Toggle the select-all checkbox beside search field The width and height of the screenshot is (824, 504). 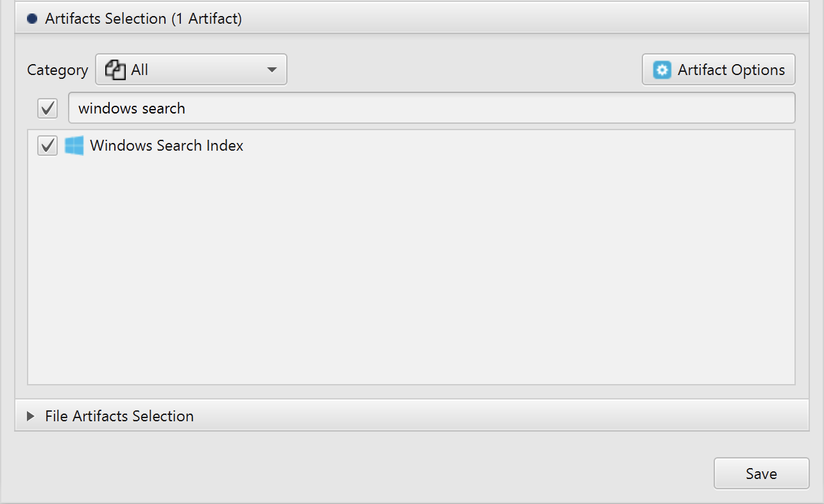pos(48,108)
